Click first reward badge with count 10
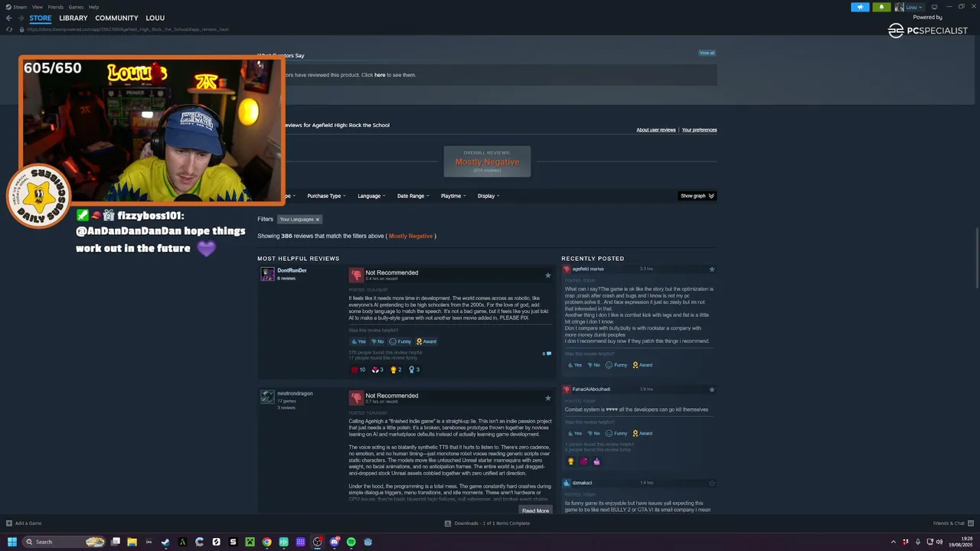Viewport: 980px width, 551px height. [x=358, y=370]
